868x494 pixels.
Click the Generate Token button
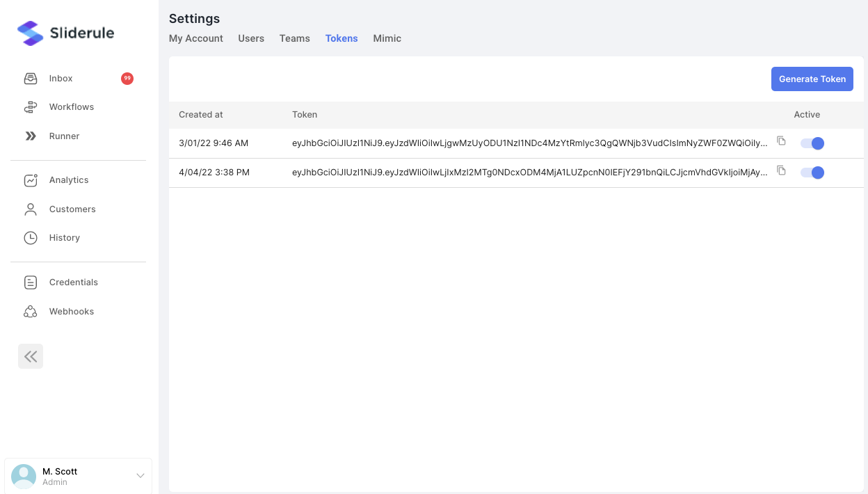tap(812, 79)
